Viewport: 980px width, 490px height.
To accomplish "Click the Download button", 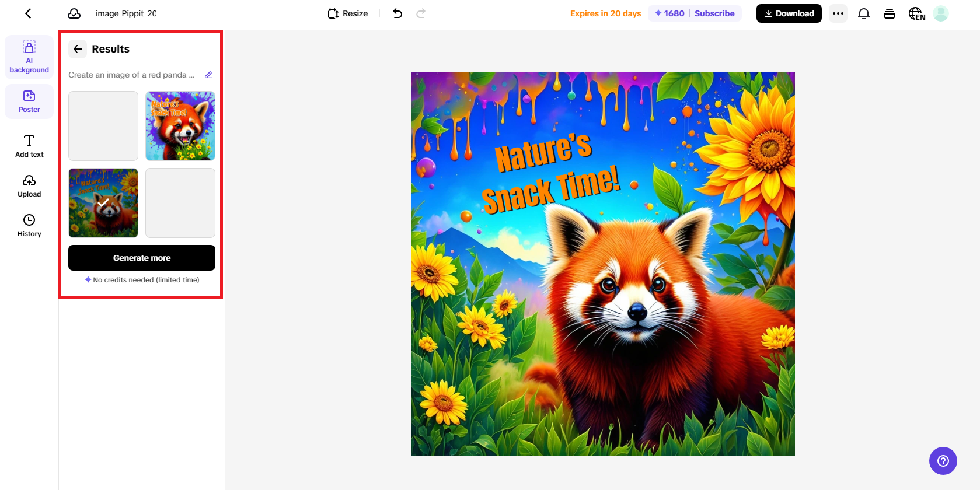I will click(x=789, y=13).
